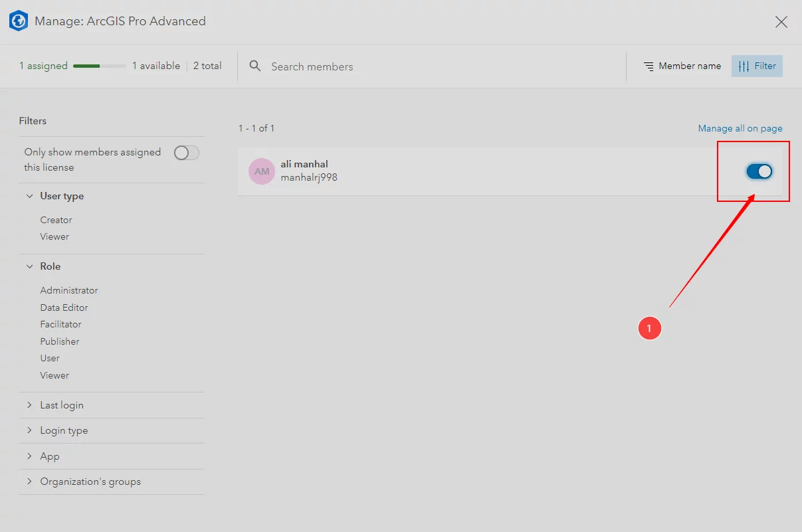Screen dimensions: 802x532
Task: Filter by Viewer user type
Action: point(54,236)
